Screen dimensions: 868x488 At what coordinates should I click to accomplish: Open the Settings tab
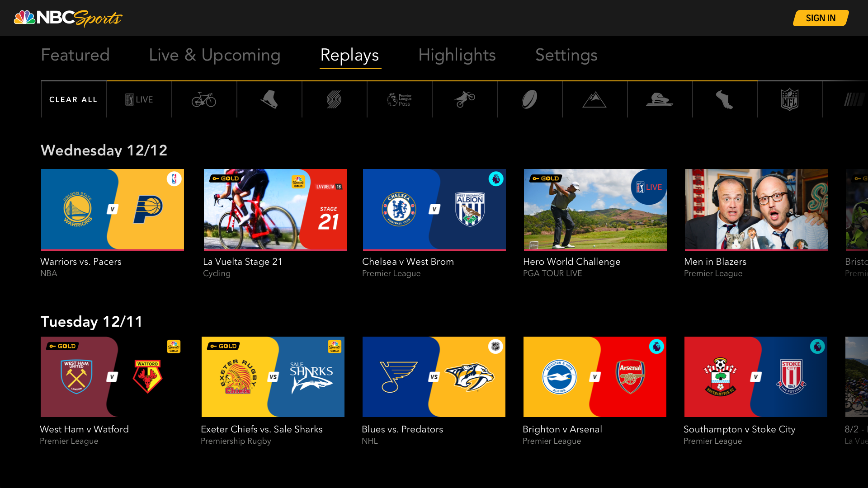point(566,55)
